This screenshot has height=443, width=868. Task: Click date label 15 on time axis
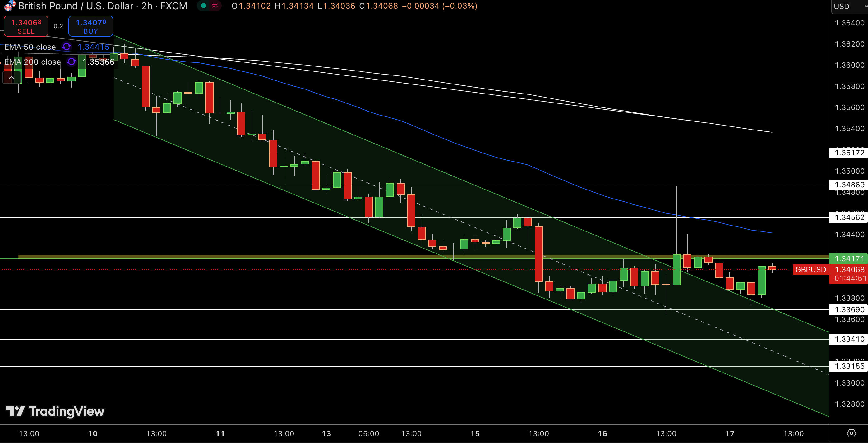pyautogui.click(x=475, y=434)
